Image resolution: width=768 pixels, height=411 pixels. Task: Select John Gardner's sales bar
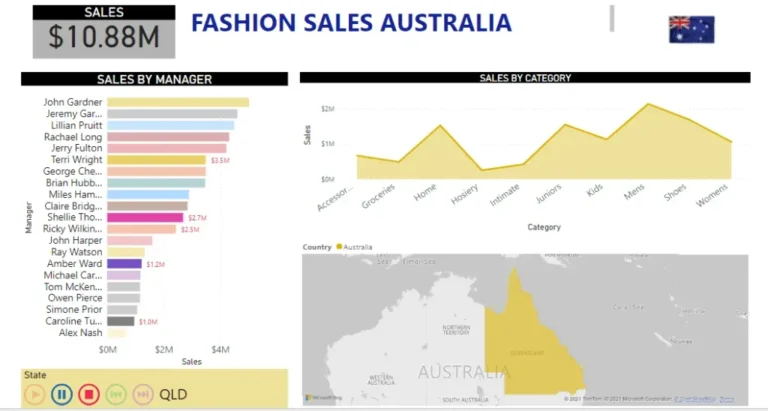pos(177,102)
